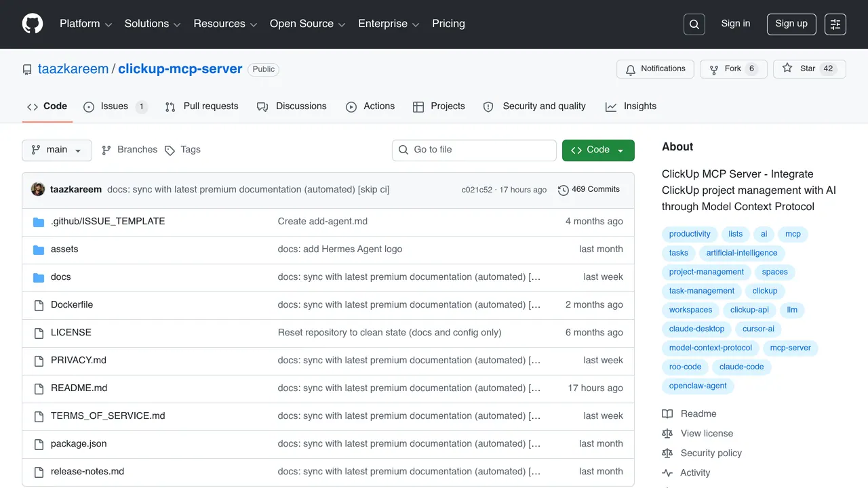Switch to the Insights tab
This screenshot has height=488, width=868.
coord(631,106)
